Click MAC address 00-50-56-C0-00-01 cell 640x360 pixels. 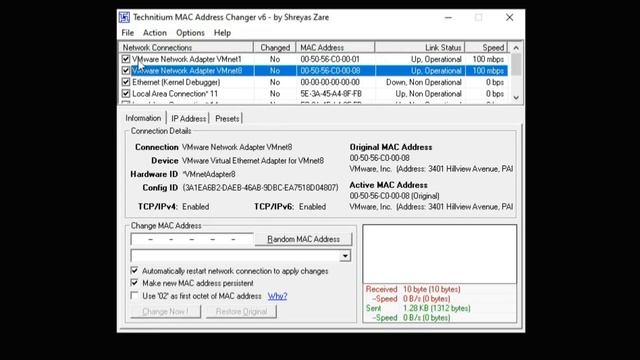pyautogui.click(x=330, y=59)
